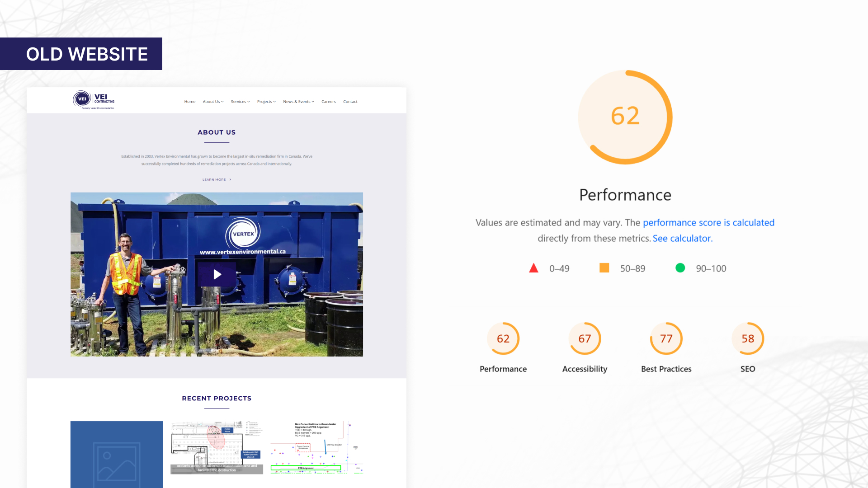Open the Home menu item
This screenshot has height=488, width=868.
[190, 102]
